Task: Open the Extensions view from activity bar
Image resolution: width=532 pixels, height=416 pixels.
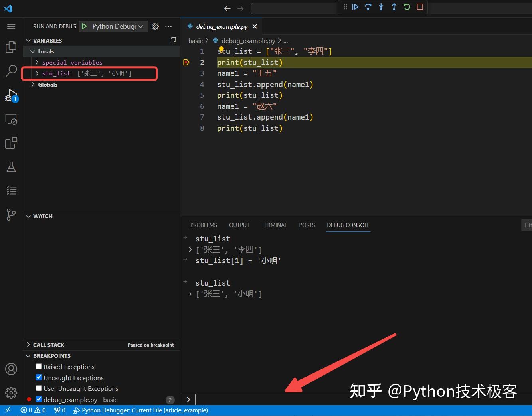Action: [x=11, y=142]
